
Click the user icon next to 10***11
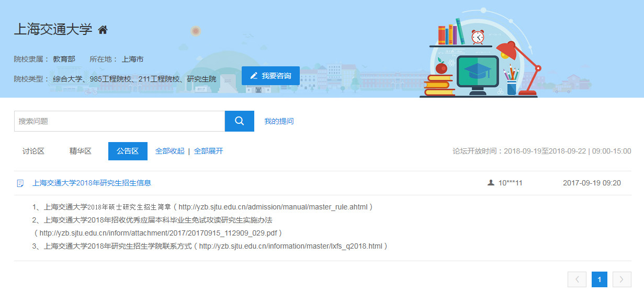[491, 183]
